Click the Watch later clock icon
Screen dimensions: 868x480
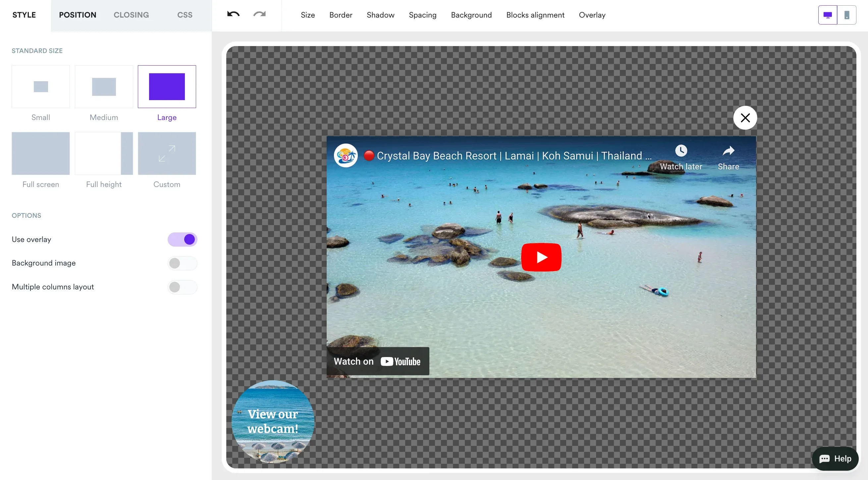pos(681,150)
